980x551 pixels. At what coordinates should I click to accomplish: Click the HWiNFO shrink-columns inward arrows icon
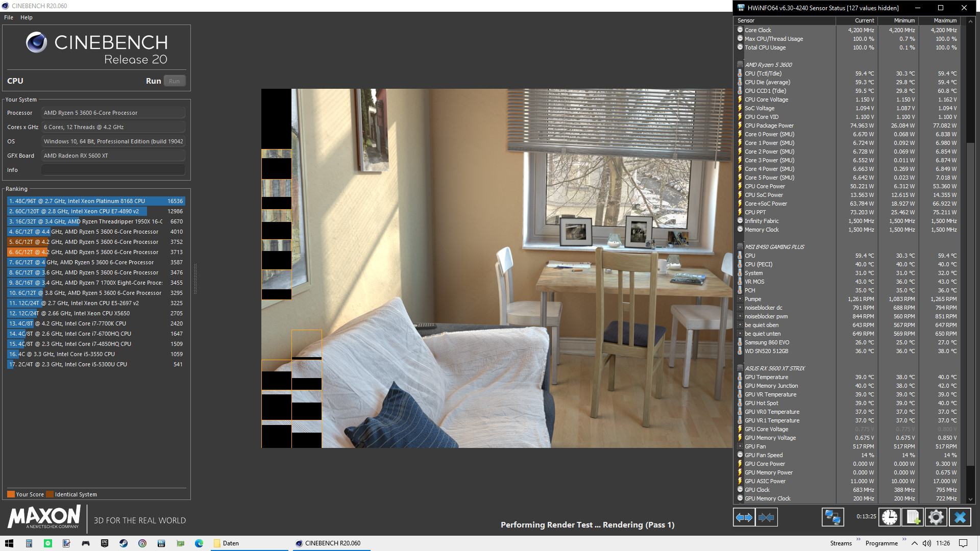coord(767,517)
